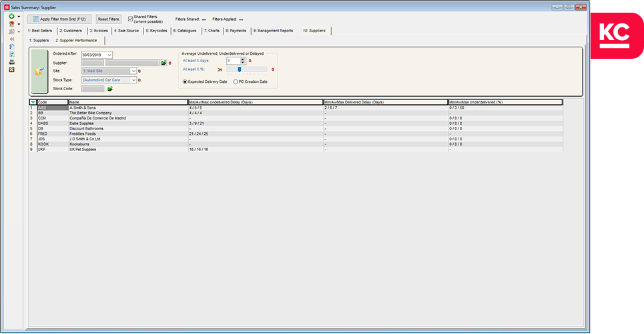Open 9: Management Reports tab
The image size is (644, 334).
point(273,31)
